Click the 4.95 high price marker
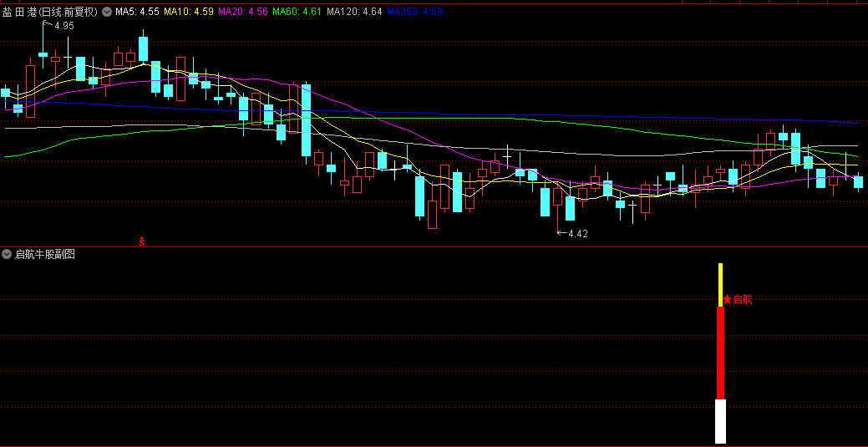This screenshot has height=447, width=868. coord(64,25)
